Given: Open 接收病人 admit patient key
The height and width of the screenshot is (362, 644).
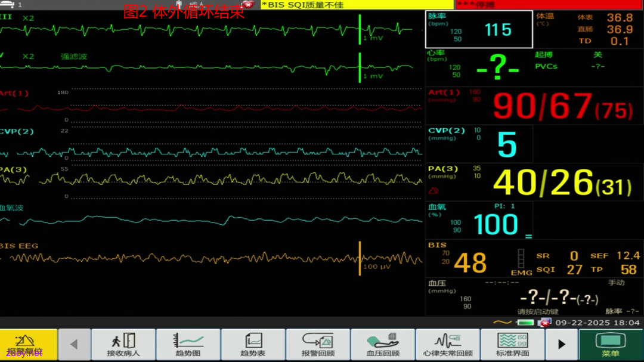Looking at the screenshot, I should [123, 344].
